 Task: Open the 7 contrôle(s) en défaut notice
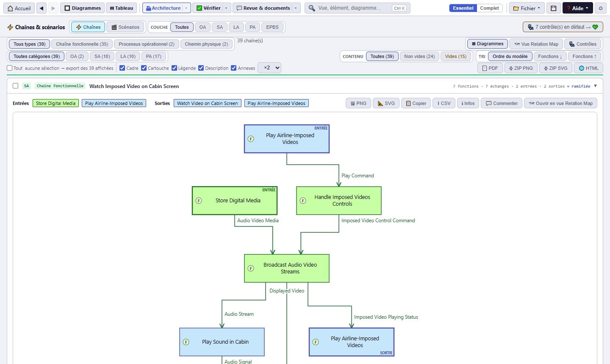pos(563,27)
